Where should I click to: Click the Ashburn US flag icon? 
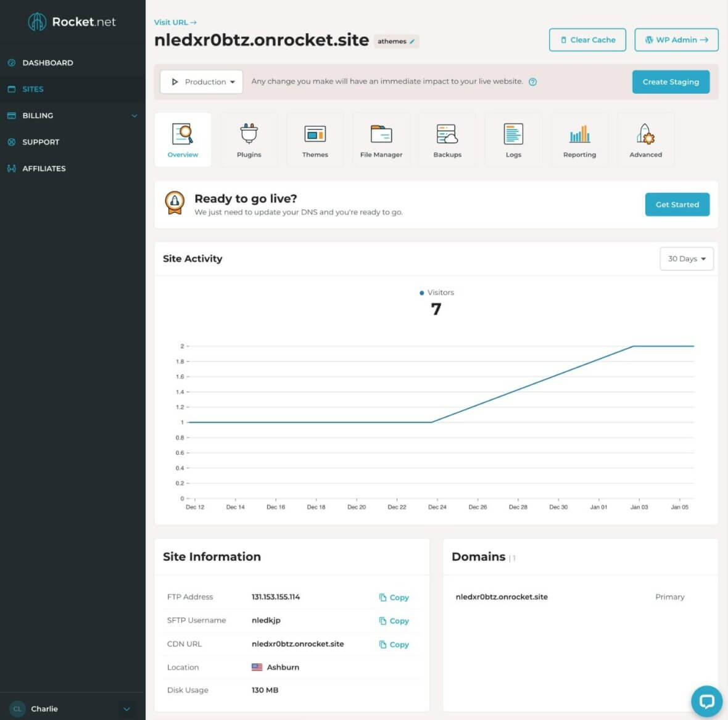[x=257, y=667]
